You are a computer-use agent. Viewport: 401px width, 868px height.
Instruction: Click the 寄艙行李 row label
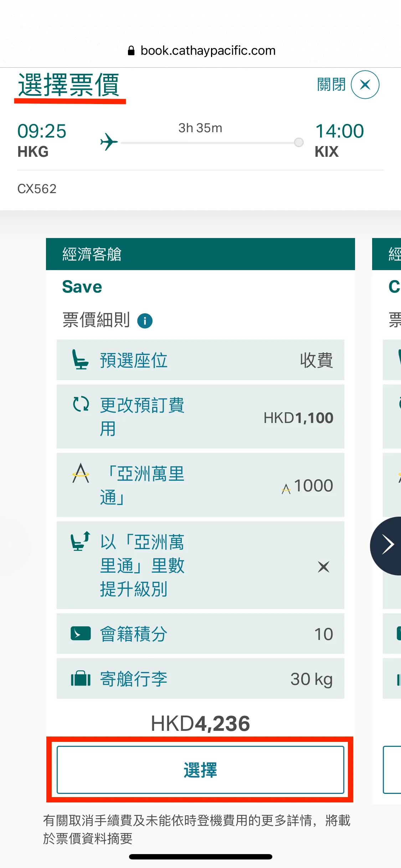(134, 679)
